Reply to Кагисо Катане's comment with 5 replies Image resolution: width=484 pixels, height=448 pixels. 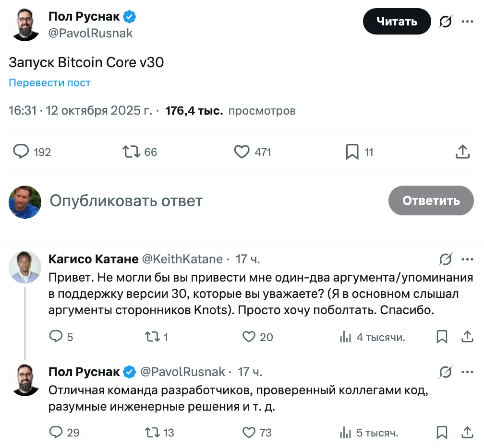coord(57,337)
